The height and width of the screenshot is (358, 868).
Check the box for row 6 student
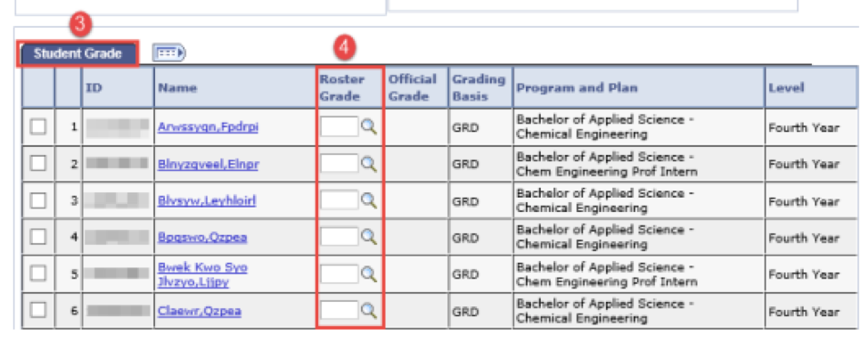pyautogui.click(x=38, y=311)
